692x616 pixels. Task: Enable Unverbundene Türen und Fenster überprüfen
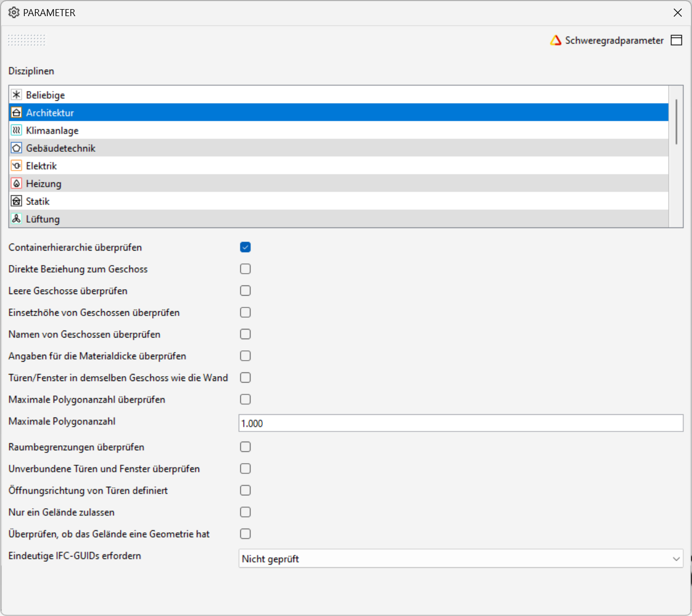tap(245, 468)
